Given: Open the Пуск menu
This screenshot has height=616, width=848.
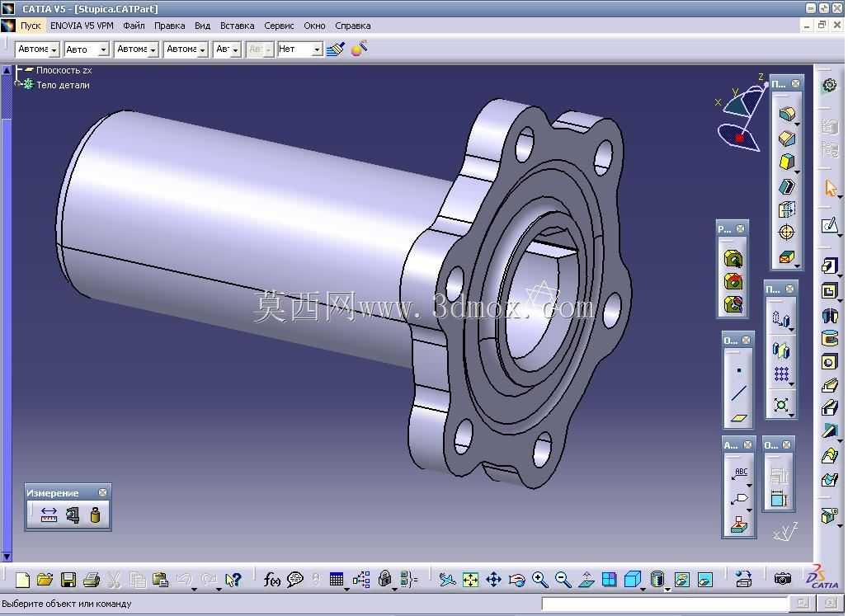Looking at the screenshot, I should point(31,26).
